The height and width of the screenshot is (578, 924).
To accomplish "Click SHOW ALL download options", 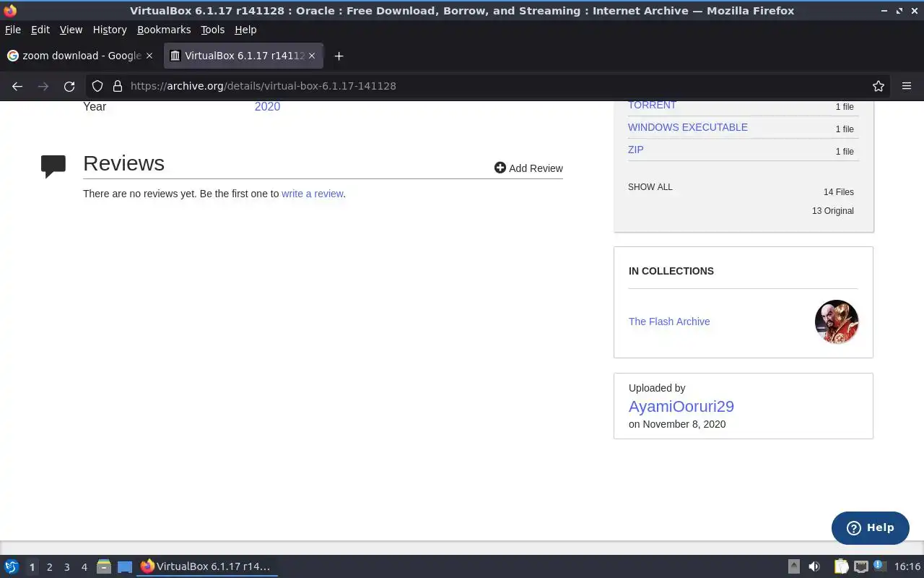I will [x=650, y=187].
